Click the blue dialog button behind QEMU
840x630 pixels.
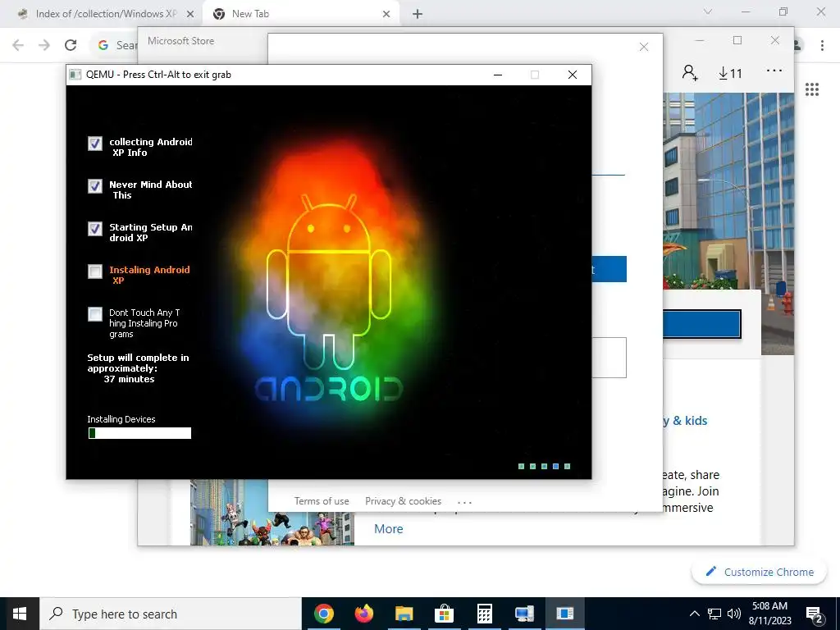click(x=609, y=269)
